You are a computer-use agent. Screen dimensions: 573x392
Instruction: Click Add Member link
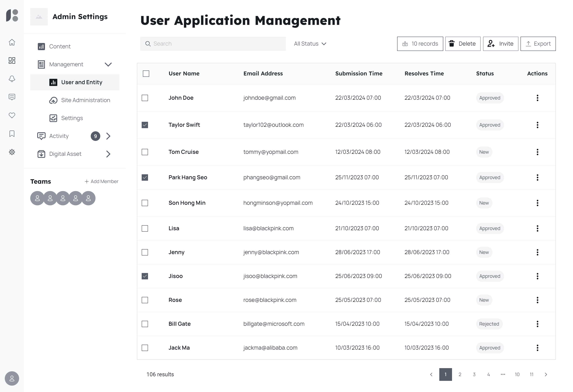(x=101, y=181)
